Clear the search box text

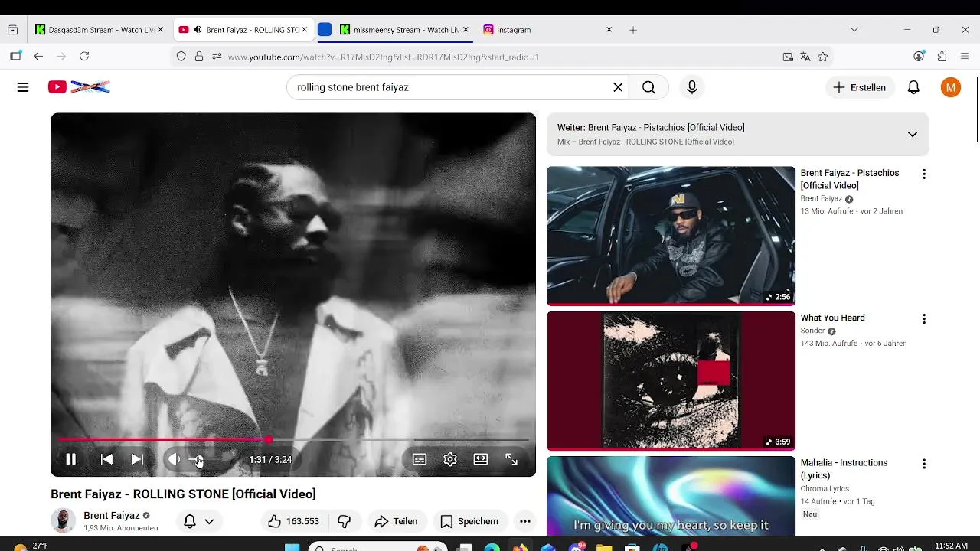coord(618,87)
